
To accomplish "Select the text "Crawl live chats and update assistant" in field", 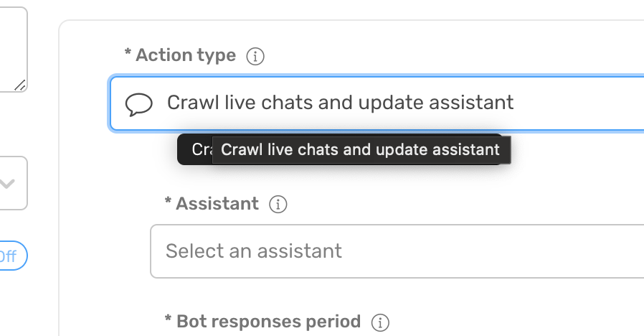I will point(340,103).
